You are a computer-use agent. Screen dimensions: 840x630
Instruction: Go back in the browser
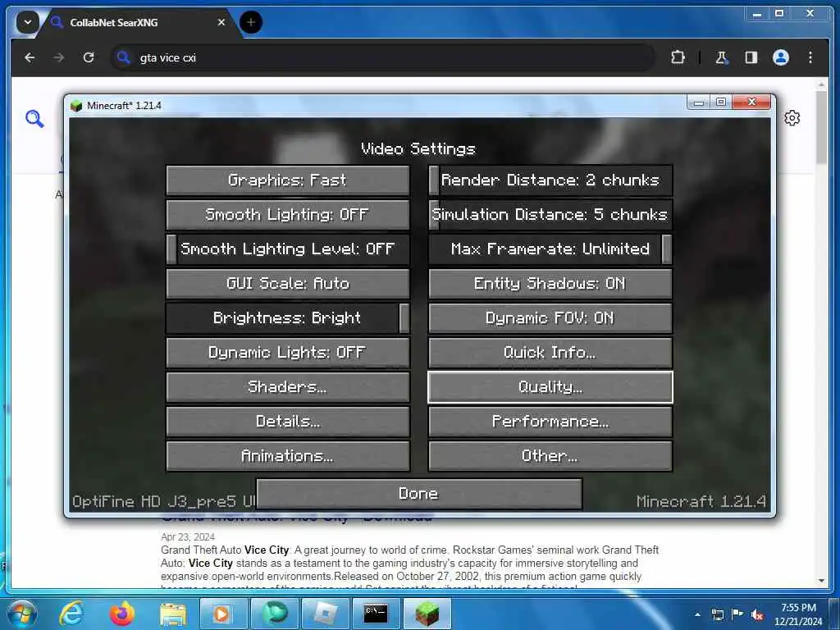click(x=30, y=57)
